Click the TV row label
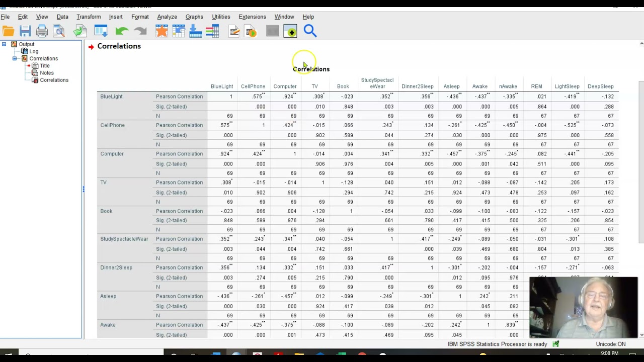 [x=104, y=183]
